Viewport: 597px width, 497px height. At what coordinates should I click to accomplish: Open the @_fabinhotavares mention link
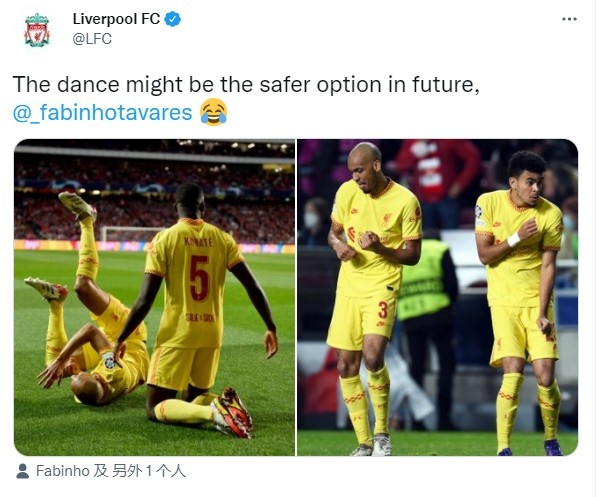(102, 112)
